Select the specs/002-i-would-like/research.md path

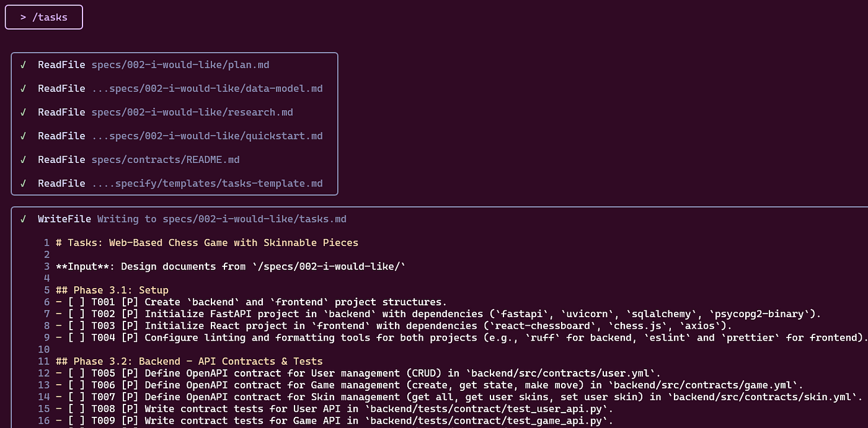coord(192,112)
